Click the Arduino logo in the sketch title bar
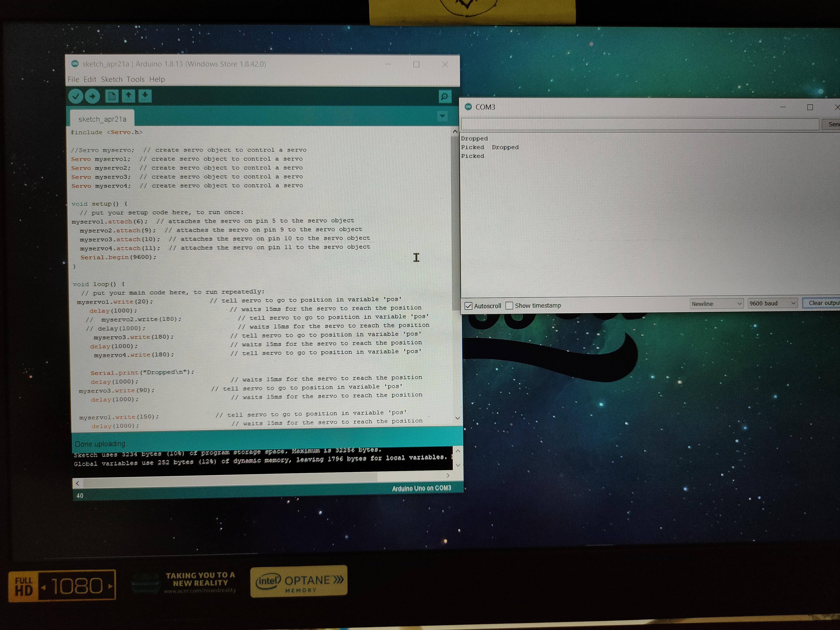 [75, 64]
